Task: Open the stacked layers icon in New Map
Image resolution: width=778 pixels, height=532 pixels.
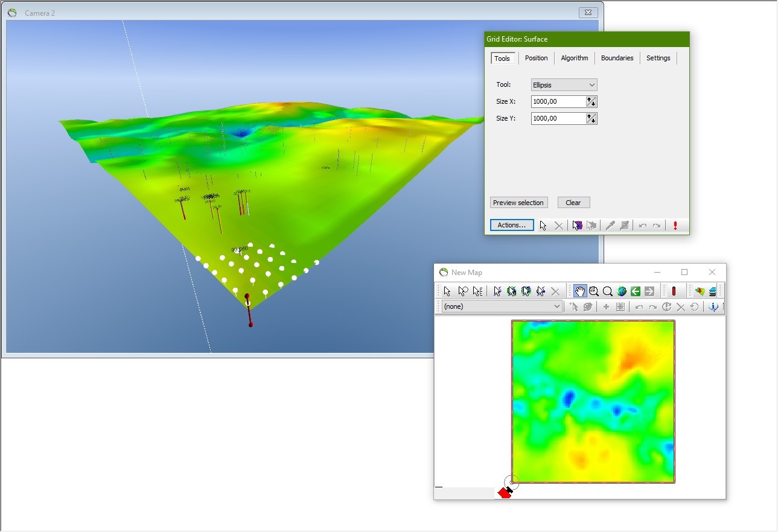Action: click(713, 291)
